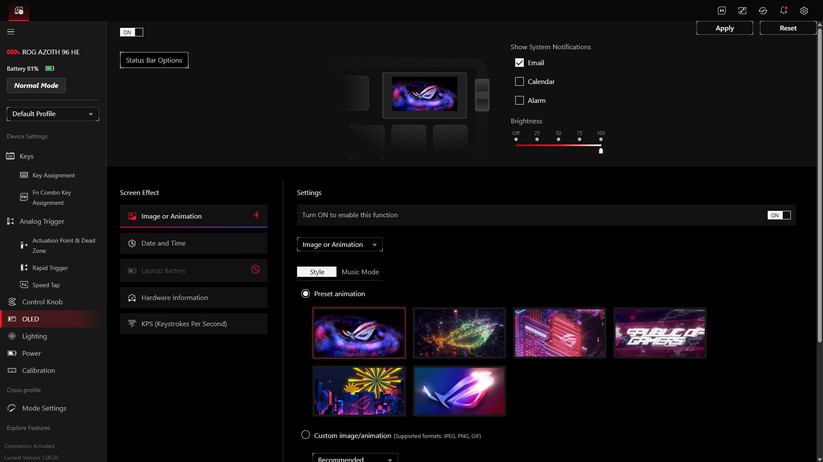The width and height of the screenshot is (823, 462).
Task: Click the Normal Mode button
Action: click(x=36, y=86)
